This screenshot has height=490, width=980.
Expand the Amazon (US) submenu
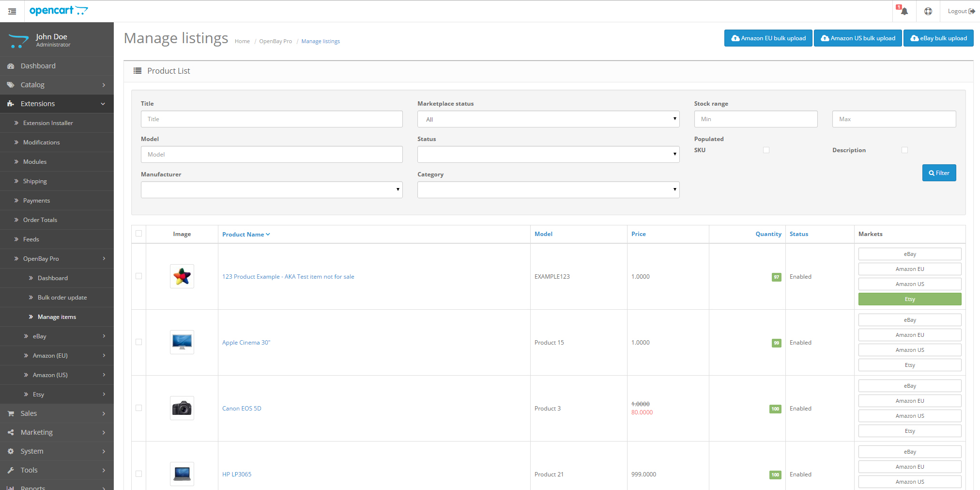point(57,375)
